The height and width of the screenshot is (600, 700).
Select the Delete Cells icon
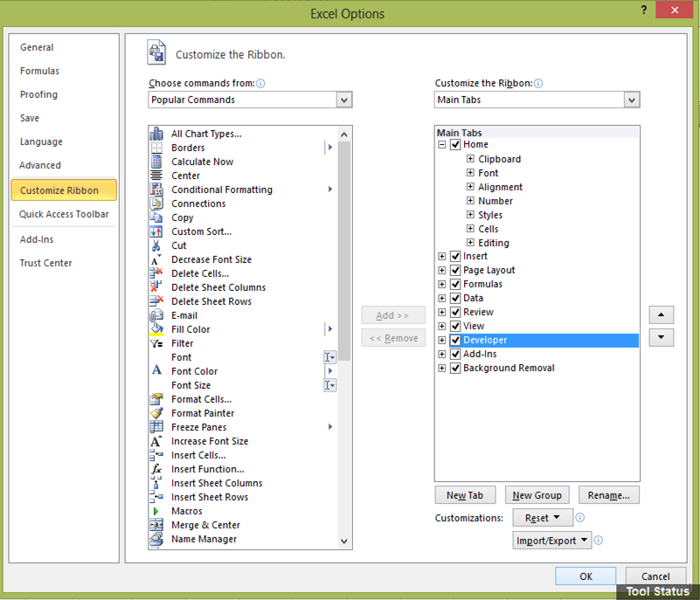[x=156, y=273]
